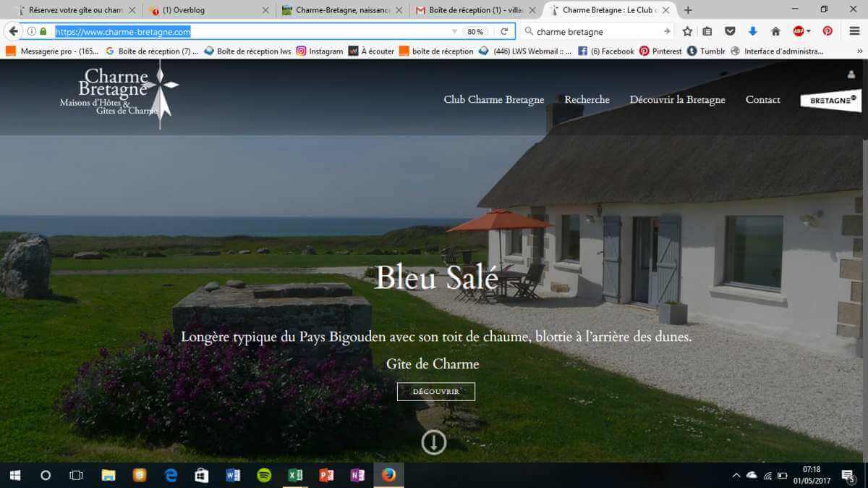This screenshot has height=488, width=868.
Task: Click the Charme Bretagne site logo
Action: [x=120, y=95]
